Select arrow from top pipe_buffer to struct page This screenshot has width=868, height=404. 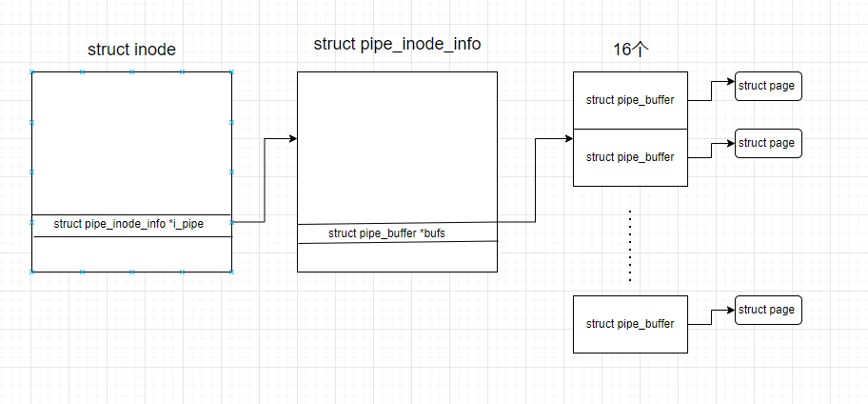[x=711, y=91]
